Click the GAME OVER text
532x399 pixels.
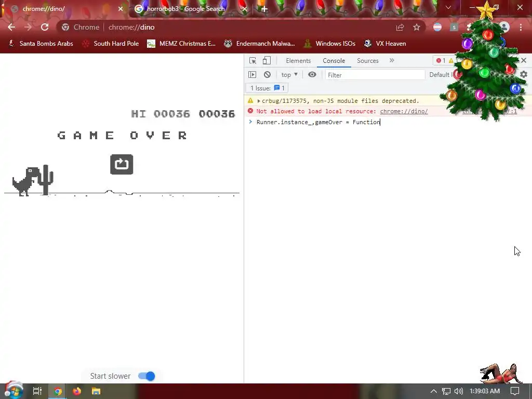tap(122, 136)
